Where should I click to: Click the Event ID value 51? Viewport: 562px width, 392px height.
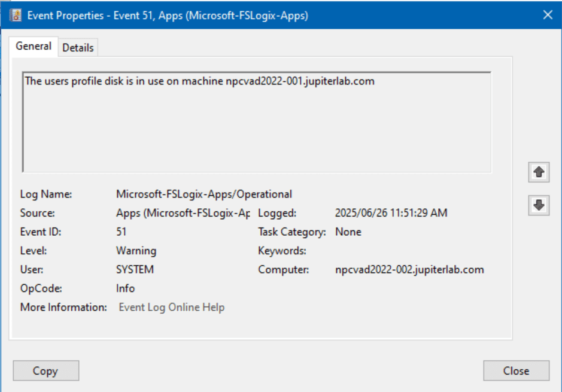(x=121, y=232)
